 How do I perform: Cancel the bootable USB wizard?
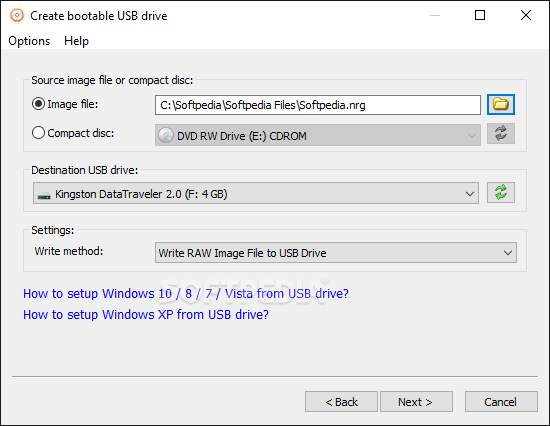501,401
